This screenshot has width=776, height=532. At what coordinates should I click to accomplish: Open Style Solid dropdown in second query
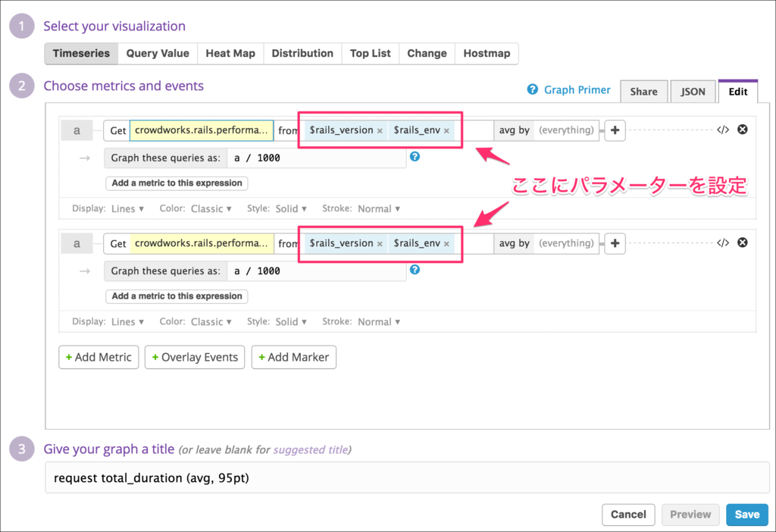[291, 321]
